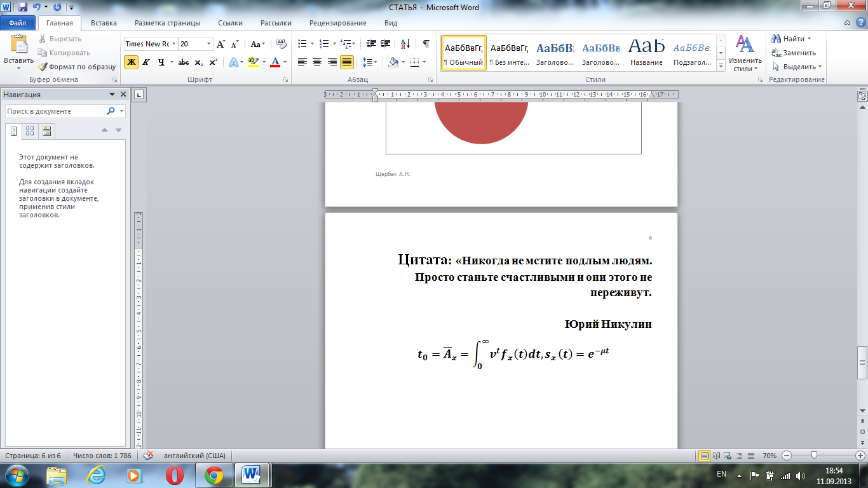
Task: Save the document from Quick Access toolbar
Action: pyautogui.click(x=23, y=8)
